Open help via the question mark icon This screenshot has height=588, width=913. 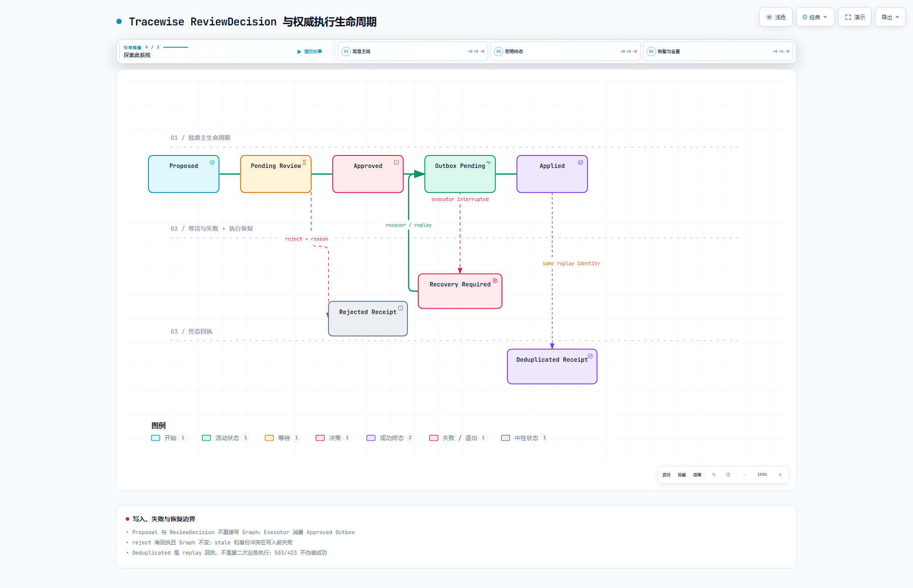click(728, 474)
